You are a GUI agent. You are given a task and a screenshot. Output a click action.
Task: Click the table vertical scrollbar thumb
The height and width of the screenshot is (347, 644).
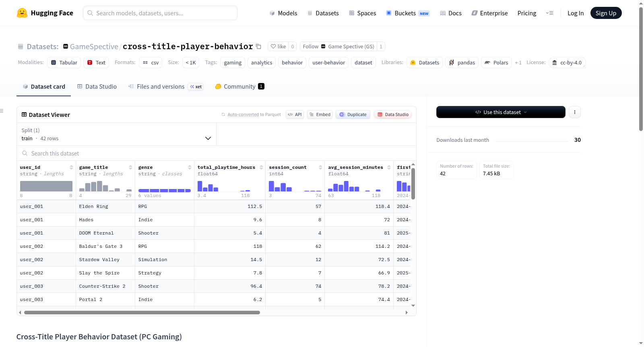point(413,183)
